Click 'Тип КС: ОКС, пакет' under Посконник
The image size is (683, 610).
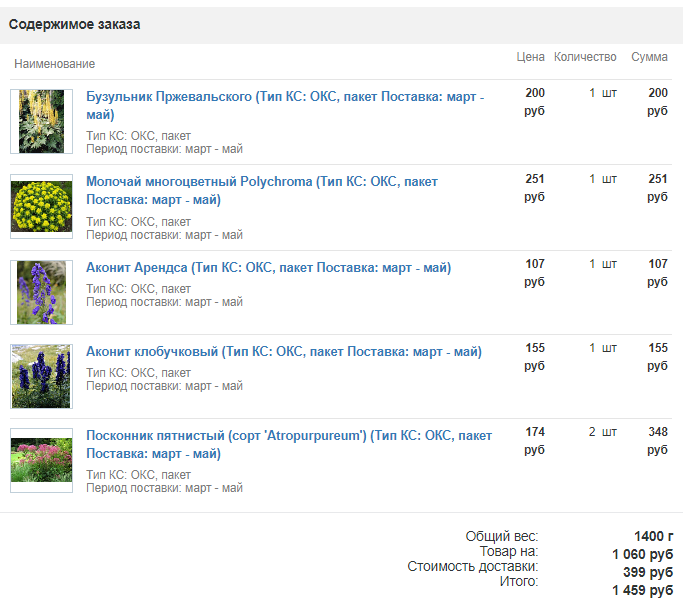[139, 475]
